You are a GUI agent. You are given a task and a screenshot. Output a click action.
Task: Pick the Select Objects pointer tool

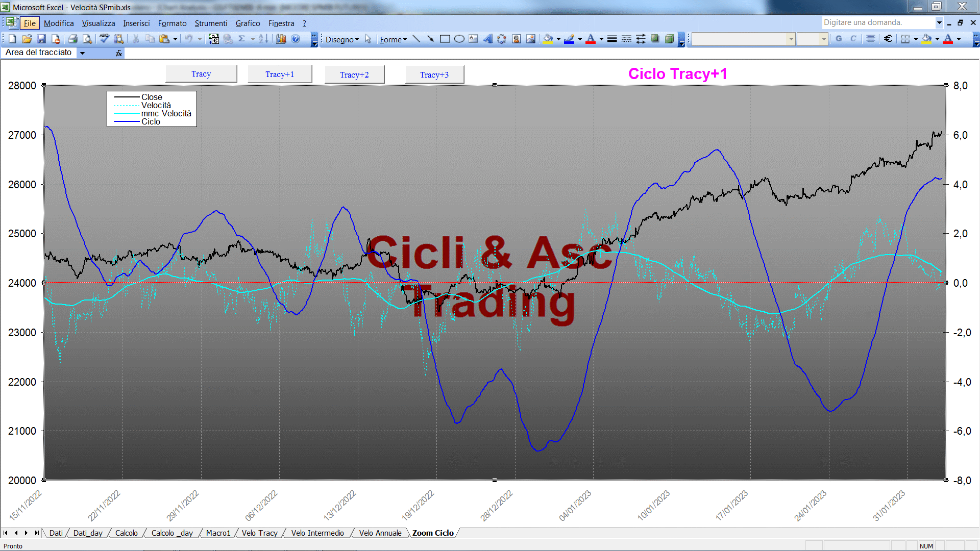[368, 39]
